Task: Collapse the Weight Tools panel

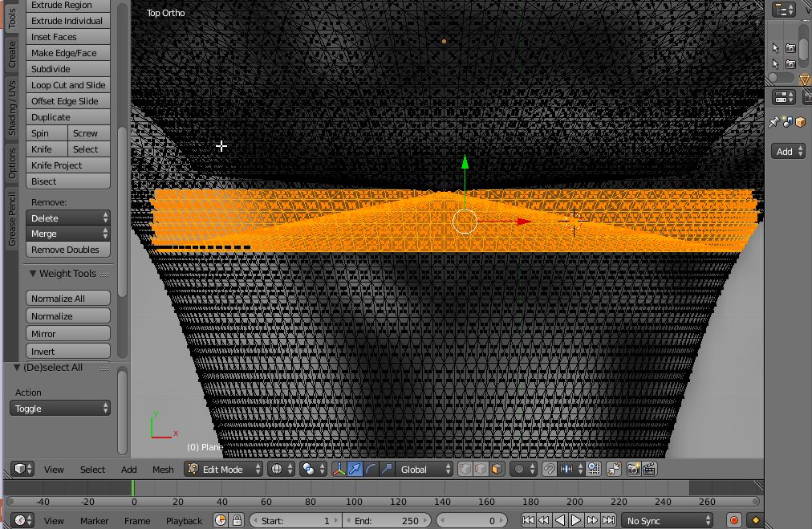Action: click(x=33, y=273)
